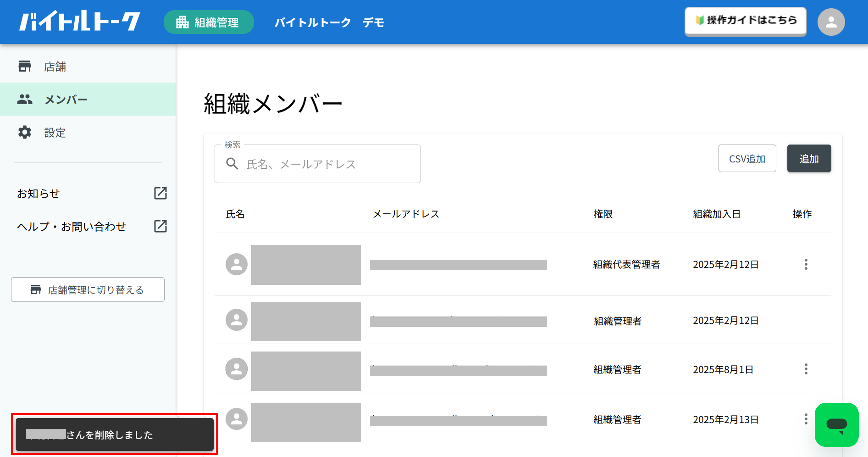
Task: Open three-dot menu for 2025年8月1日 row
Action: [806, 369]
